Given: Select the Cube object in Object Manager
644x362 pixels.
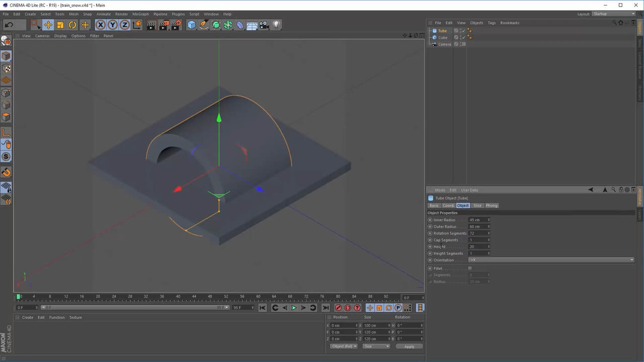Looking at the screenshot, I should pos(443,38).
